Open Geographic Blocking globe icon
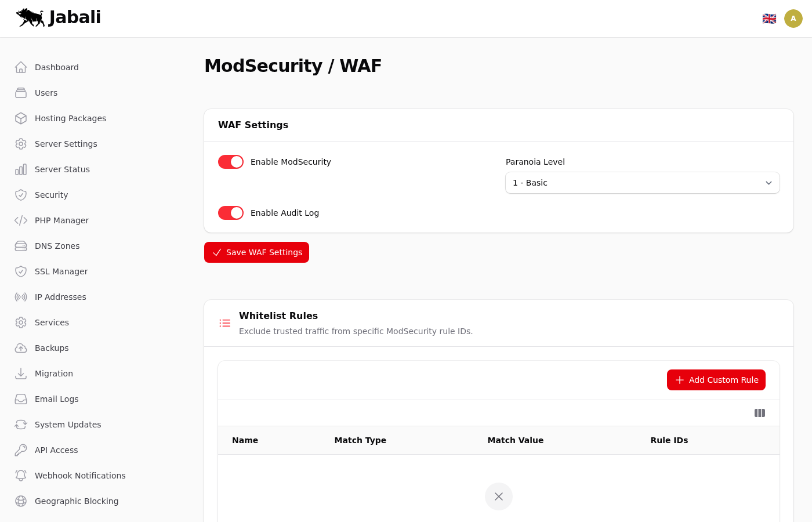 [x=21, y=501]
